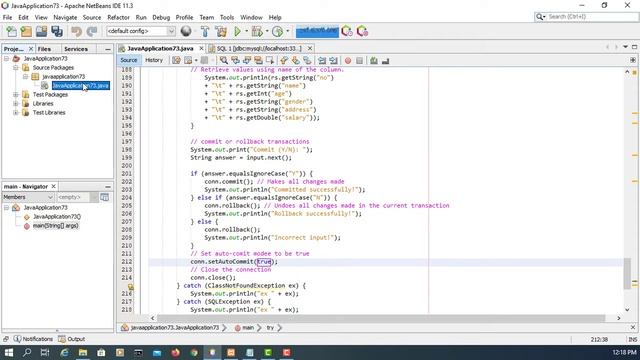Open the Profile Project dropdown arrow
The width and height of the screenshot is (640, 360).
[x=287, y=31]
